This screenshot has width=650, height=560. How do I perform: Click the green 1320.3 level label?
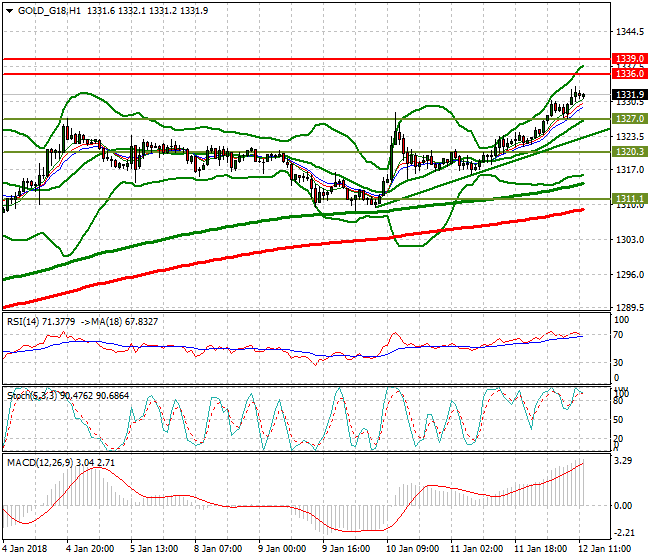pyautogui.click(x=629, y=151)
